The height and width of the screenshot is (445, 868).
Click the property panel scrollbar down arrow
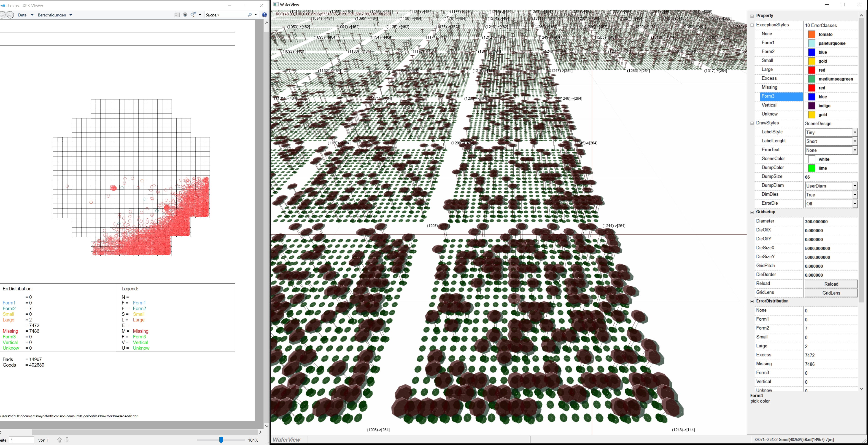pyautogui.click(x=862, y=389)
